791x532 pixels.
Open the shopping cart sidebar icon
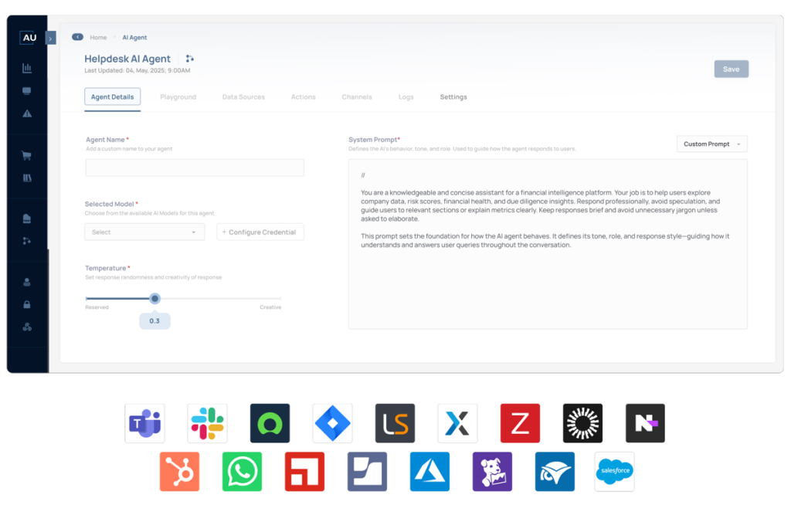click(27, 155)
